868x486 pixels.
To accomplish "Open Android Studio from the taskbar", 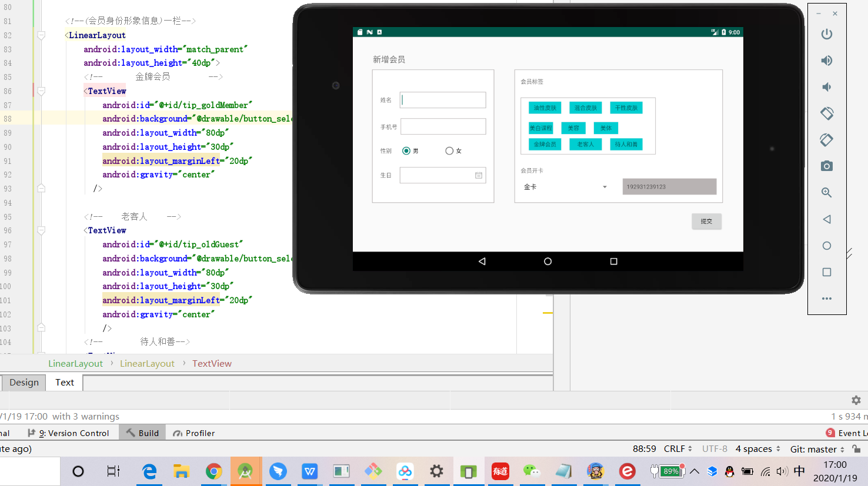I will tap(245, 471).
